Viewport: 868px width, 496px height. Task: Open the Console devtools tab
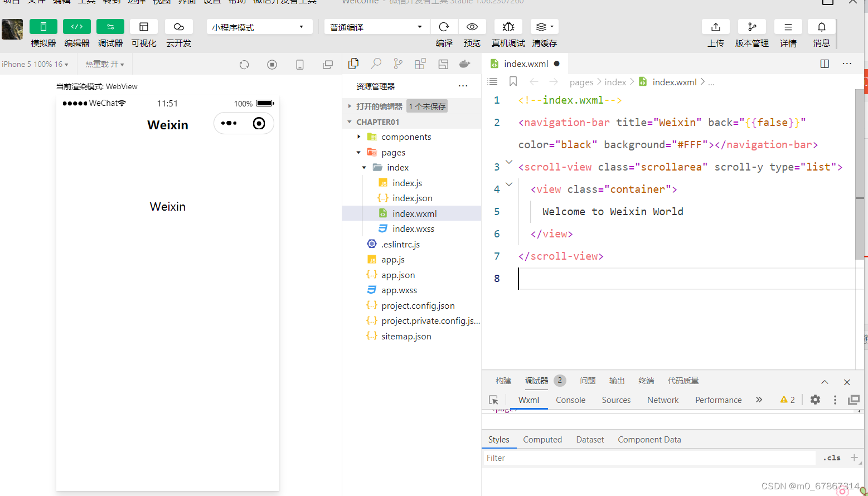click(570, 400)
